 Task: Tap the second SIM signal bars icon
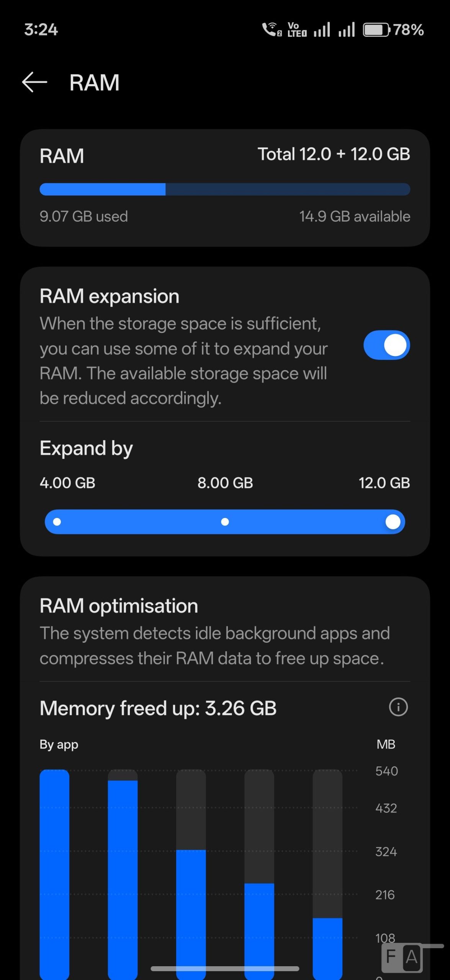[x=347, y=29]
